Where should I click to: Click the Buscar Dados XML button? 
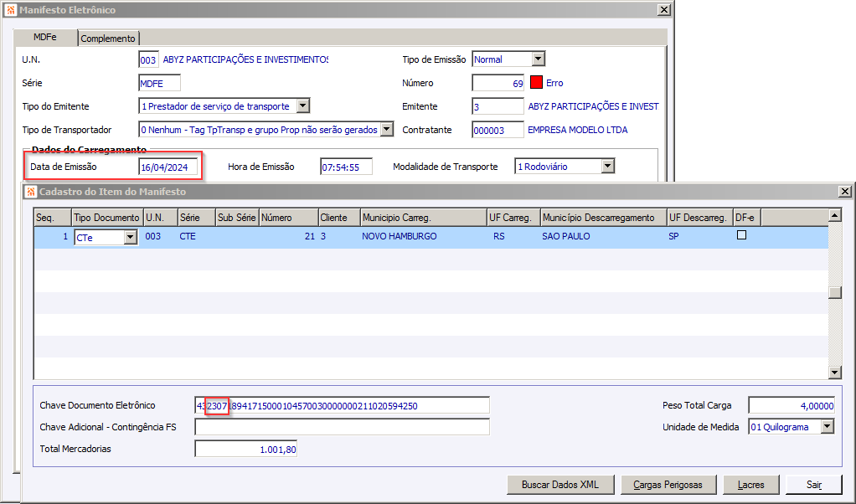[x=560, y=485]
